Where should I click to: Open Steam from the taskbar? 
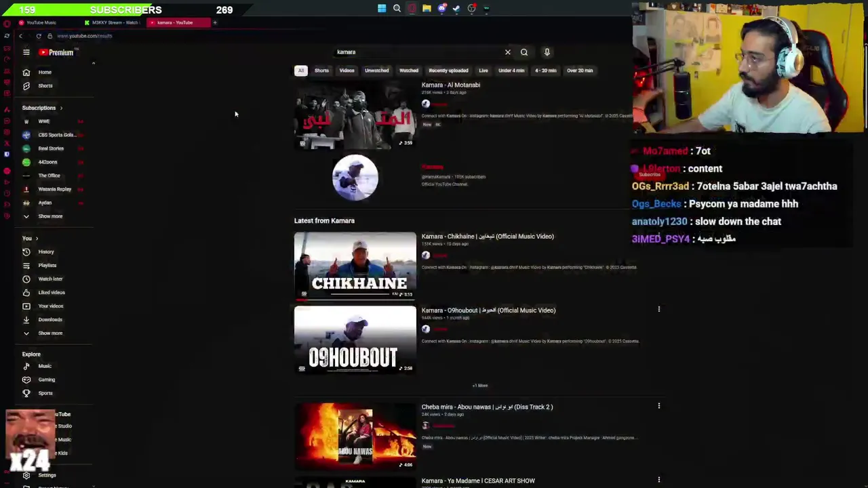click(x=456, y=9)
